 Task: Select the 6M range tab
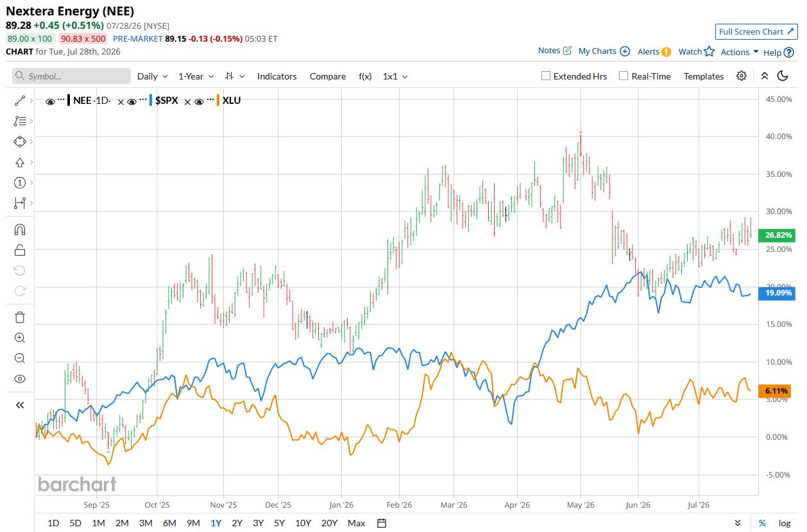(x=169, y=523)
